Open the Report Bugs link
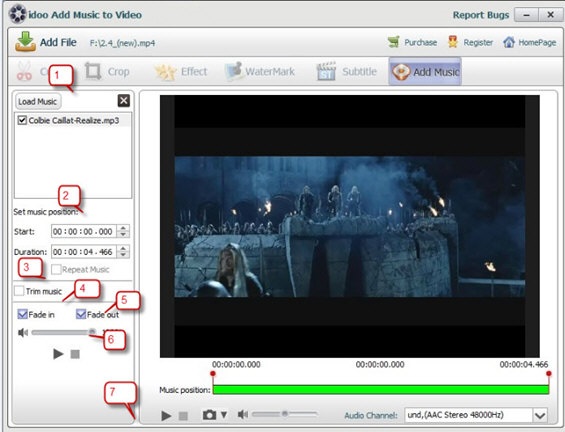 click(x=481, y=15)
